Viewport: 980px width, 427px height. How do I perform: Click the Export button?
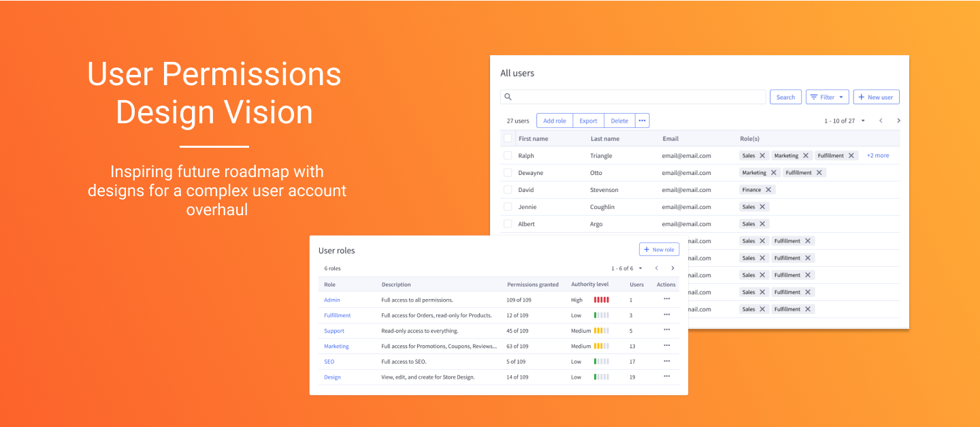pos(588,121)
